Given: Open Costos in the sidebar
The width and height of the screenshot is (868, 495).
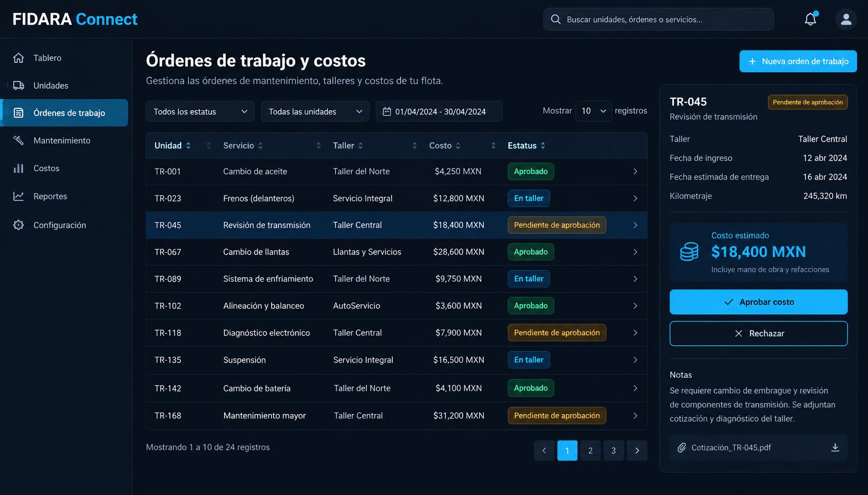Looking at the screenshot, I should point(65,168).
